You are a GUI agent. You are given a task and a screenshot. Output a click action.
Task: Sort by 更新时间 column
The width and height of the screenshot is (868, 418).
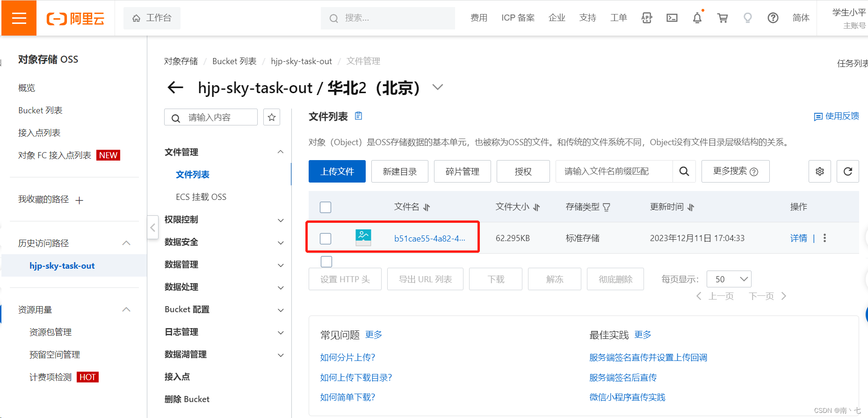pyautogui.click(x=691, y=207)
